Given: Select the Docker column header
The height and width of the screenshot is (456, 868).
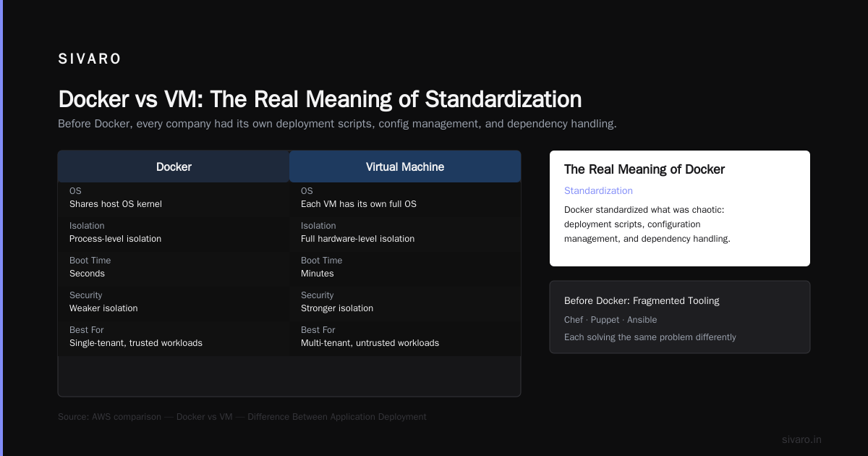Looking at the screenshot, I should click(x=174, y=166).
